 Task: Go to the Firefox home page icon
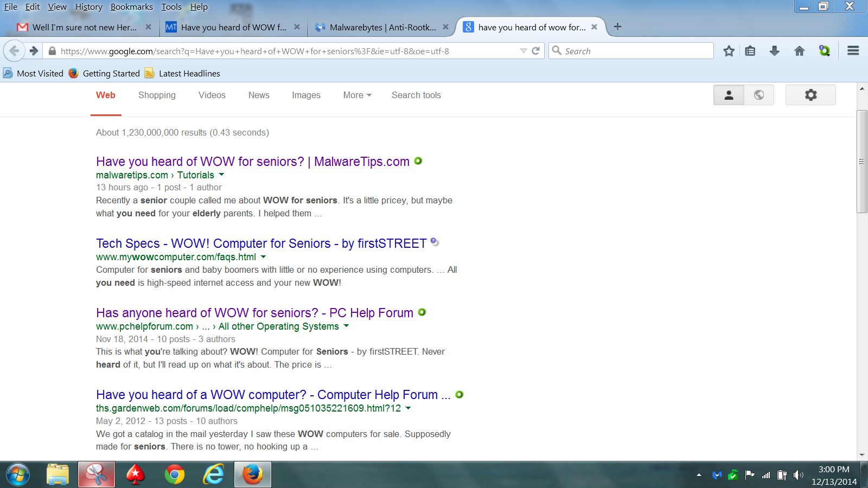click(x=799, y=51)
